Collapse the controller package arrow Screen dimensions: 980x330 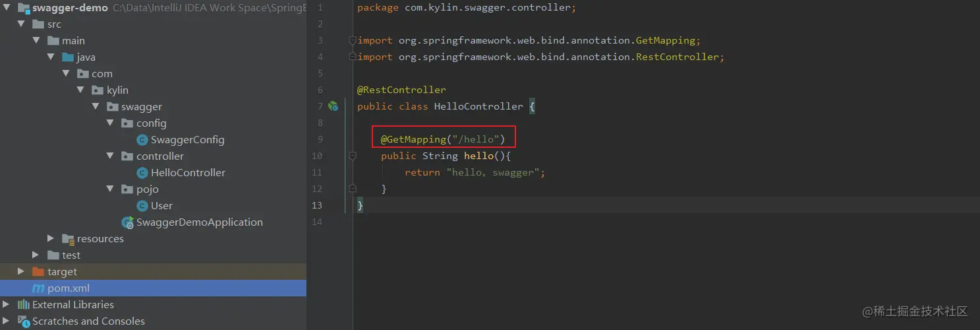(110, 156)
